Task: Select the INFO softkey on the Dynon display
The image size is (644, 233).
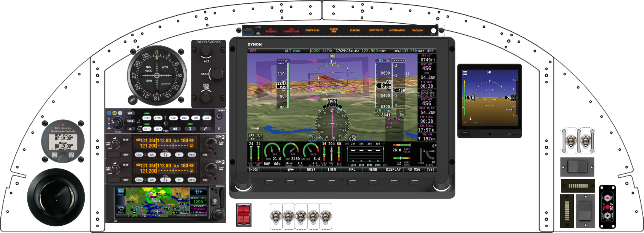Action: click(x=332, y=170)
